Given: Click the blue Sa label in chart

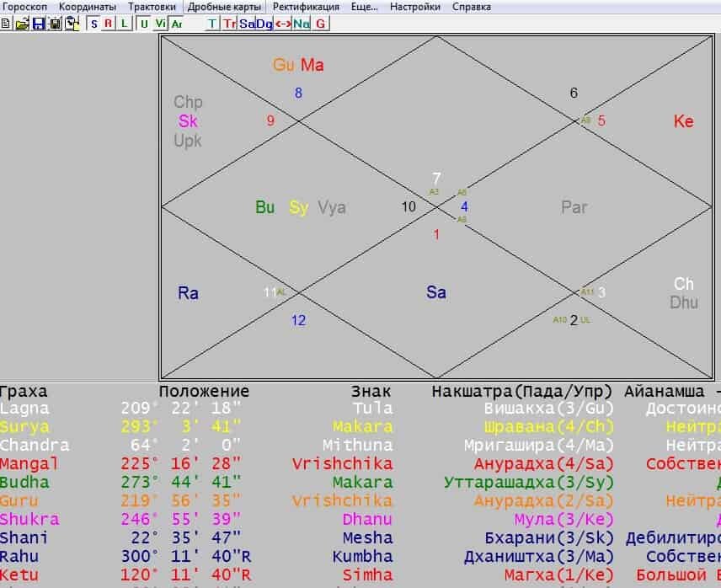Looking at the screenshot, I should pyautogui.click(x=436, y=292).
